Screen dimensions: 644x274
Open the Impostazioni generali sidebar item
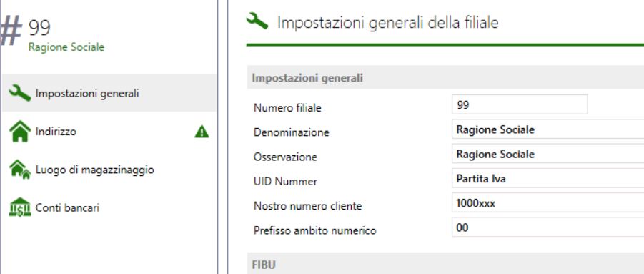[109, 93]
